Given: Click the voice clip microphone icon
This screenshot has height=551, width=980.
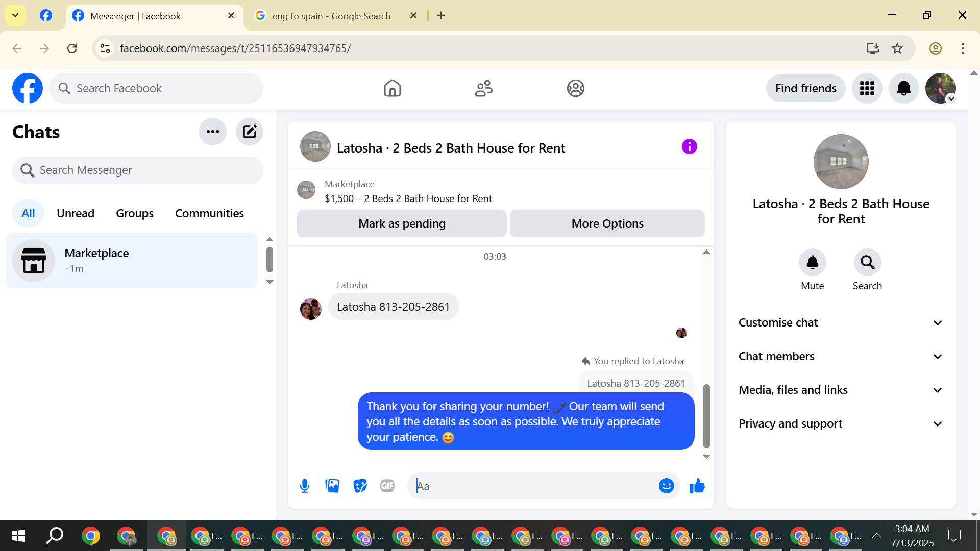Looking at the screenshot, I should coord(305,486).
